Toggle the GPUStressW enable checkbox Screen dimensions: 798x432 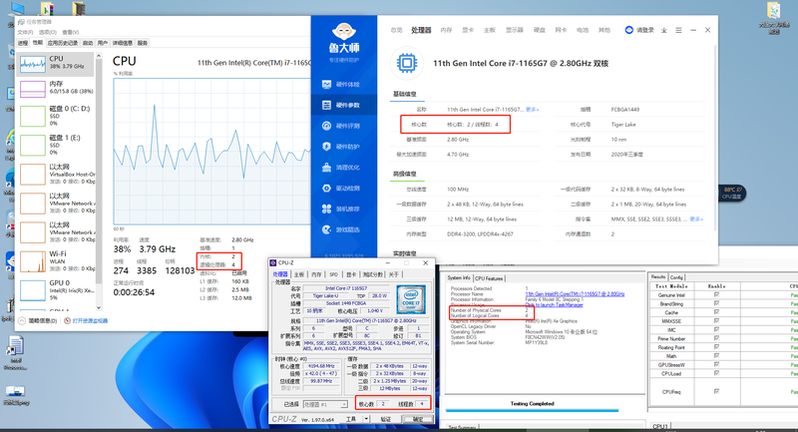click(716, 364)
